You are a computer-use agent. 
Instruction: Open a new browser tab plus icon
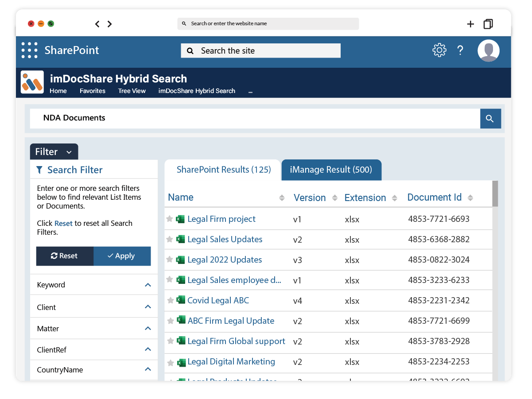(x=470, y=24)
